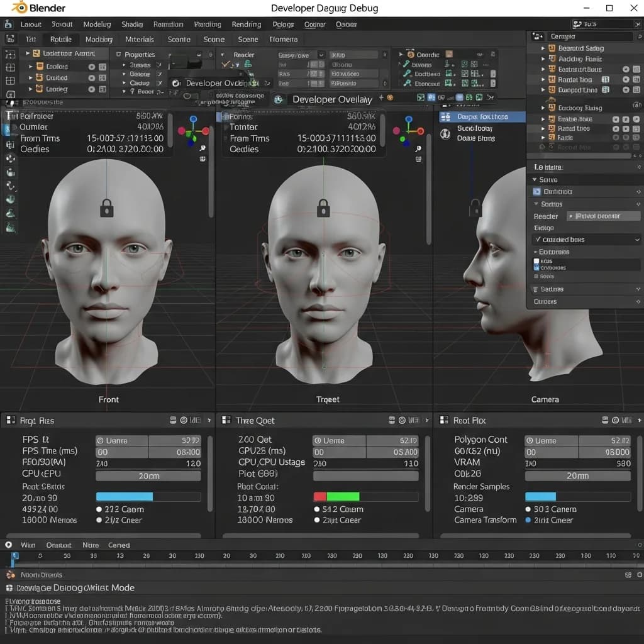Viewport: 644px width, 644px height.
Task: Select the 303 Canem radio option
Action: (528, 509)
